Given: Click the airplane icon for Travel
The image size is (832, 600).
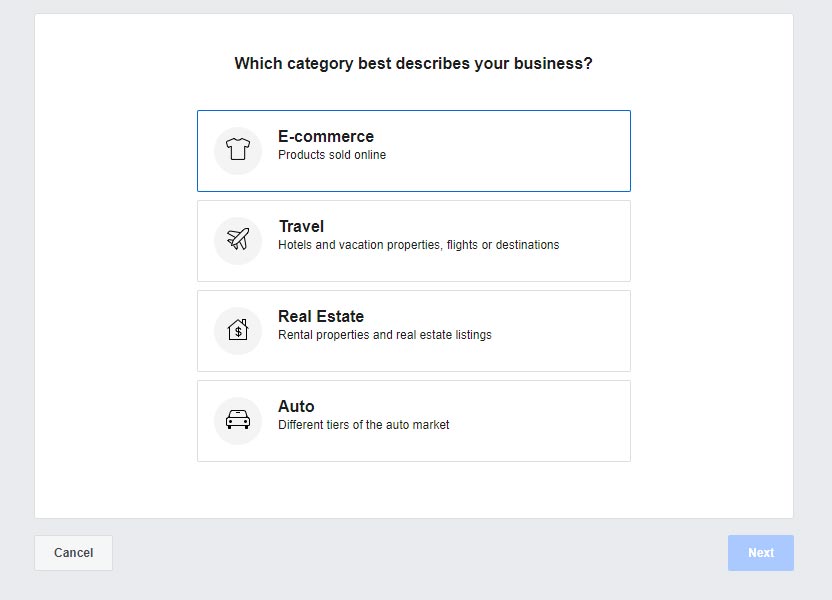Looking at the screenshot, I should [238, 240].
